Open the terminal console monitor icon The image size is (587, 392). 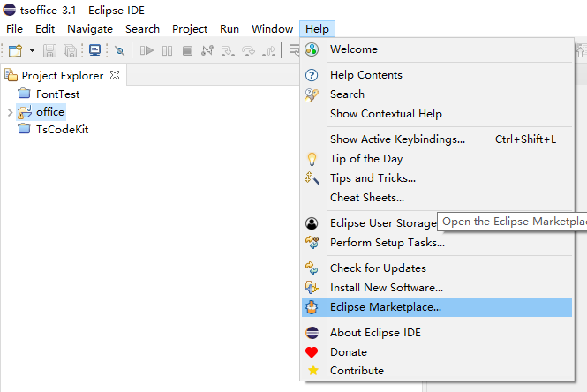(x=94, y=49)
